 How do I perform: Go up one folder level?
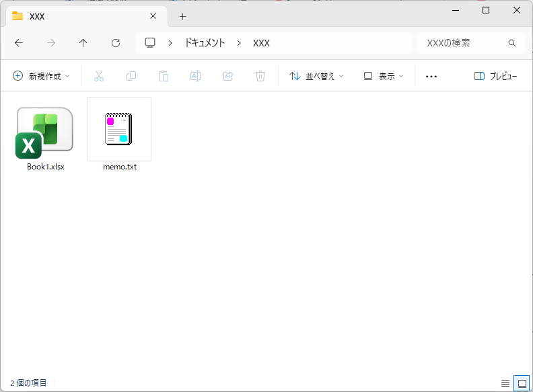point(83,43)
